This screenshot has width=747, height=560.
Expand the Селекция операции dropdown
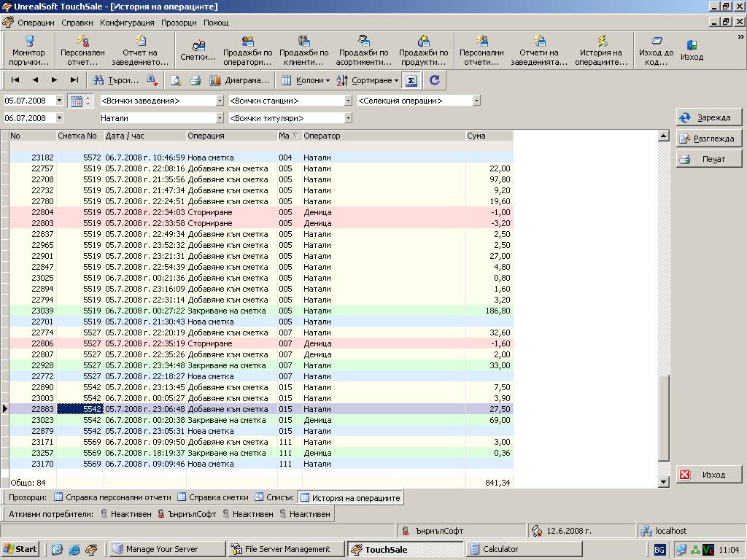coord(476,101)
